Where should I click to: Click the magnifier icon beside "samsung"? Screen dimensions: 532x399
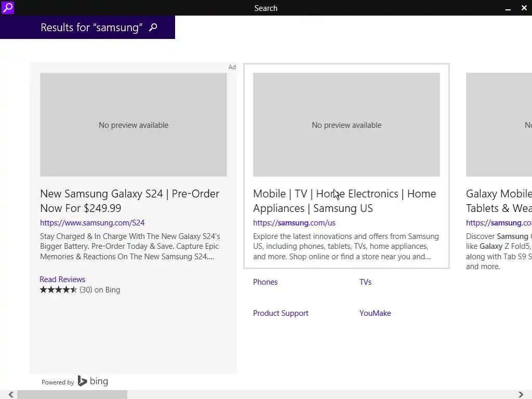153,28
